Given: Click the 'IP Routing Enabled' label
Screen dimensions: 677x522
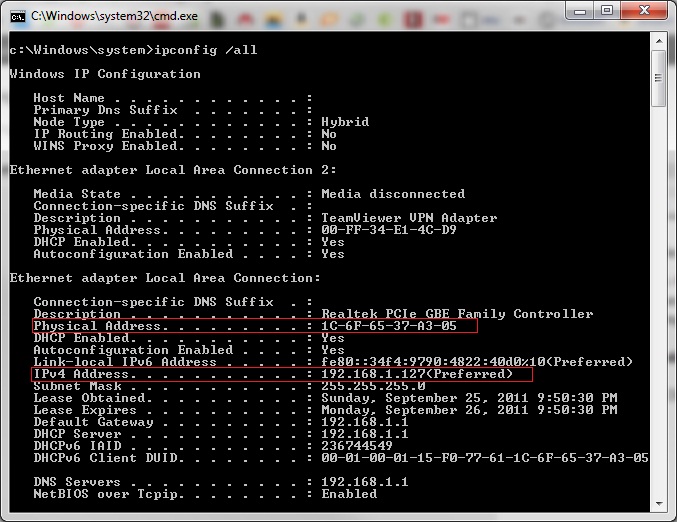Looking at the screenshot, I should click(x=108, y=134).
